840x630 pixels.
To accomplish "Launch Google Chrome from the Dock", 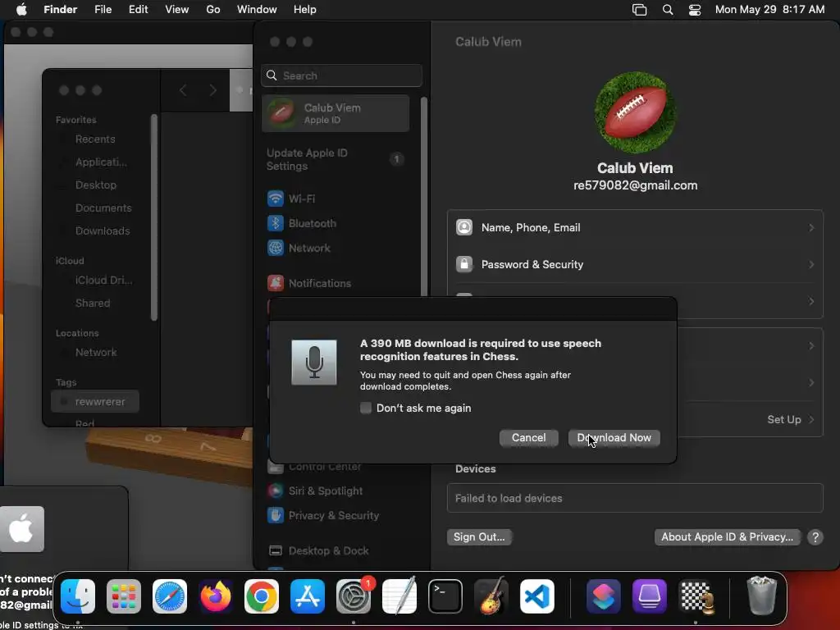I will coord(262,596).
